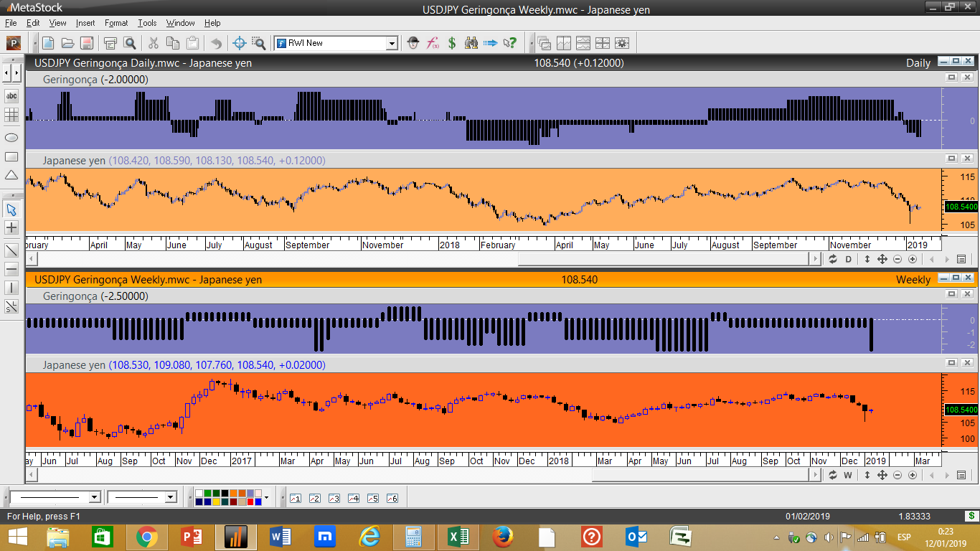Open Firefox from the Windows taskbar
The image size is (980, 551).
pos(503,537)
